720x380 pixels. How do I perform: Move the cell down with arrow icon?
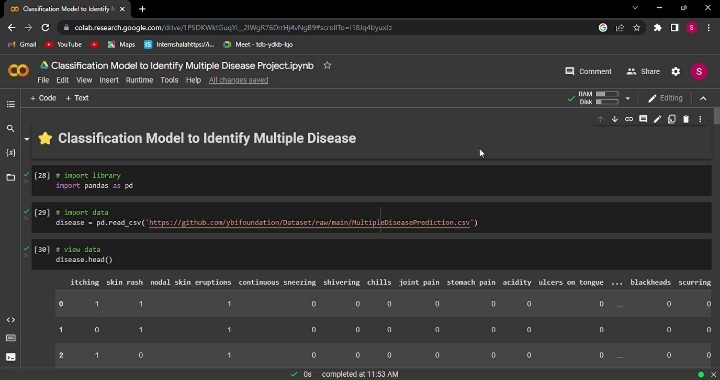tap(614, 119)
